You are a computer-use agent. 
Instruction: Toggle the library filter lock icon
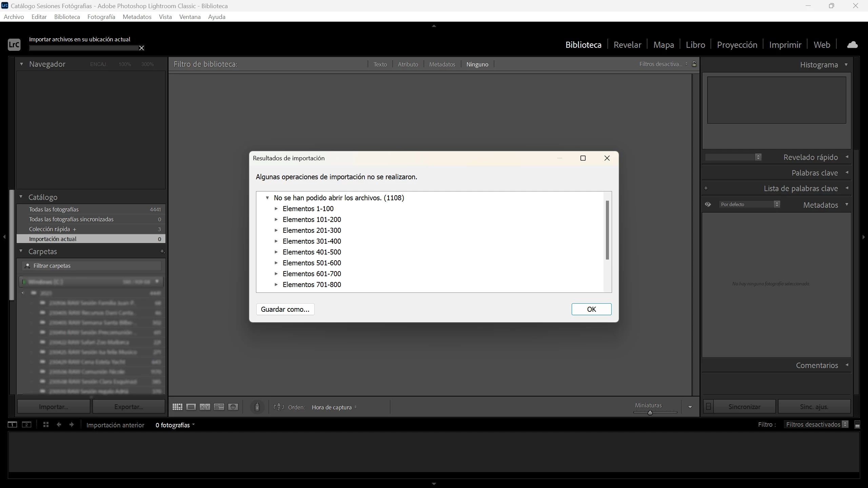[x=694, y=64]
